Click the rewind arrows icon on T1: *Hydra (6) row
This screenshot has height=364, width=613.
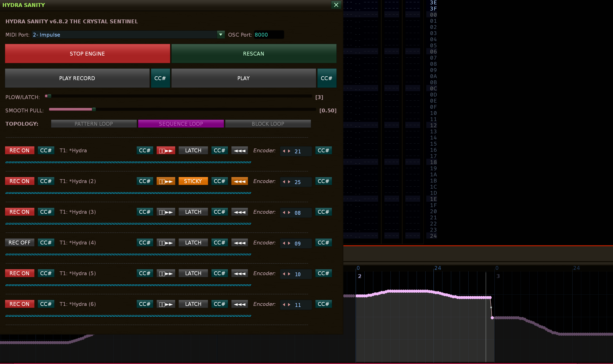(x=239, y=304)
